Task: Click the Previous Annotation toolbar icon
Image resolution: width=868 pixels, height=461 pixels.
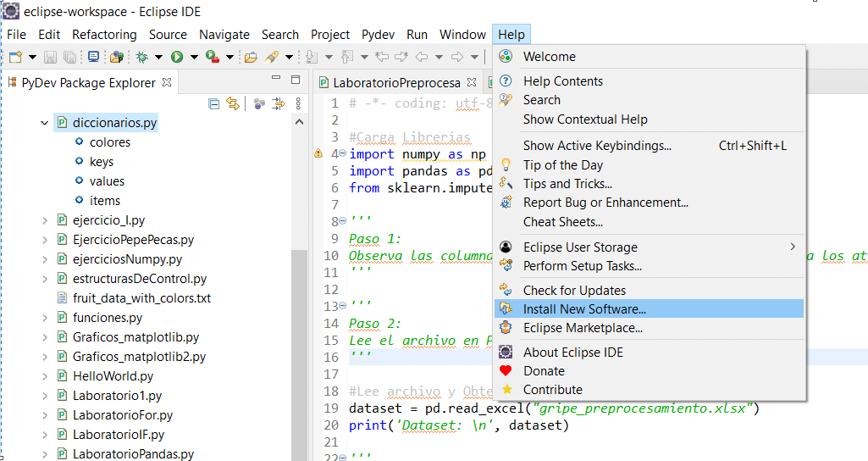Action: (x=348, y=57)
